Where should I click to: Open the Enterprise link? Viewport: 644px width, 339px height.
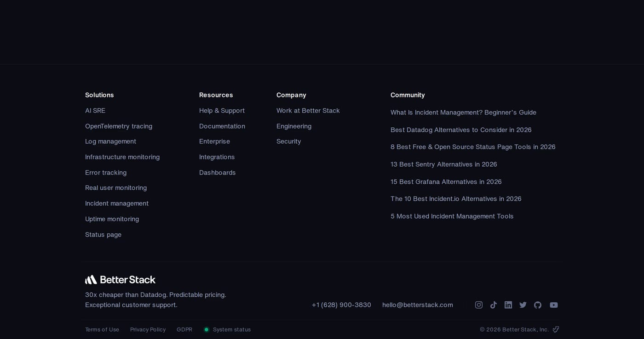pos(214,141)
